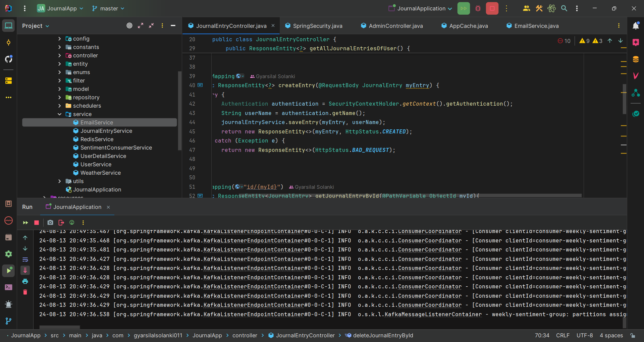Click the Debug JournalApplication bug icon
Viewport: 644px width, 342px height.
coord(478,8)
